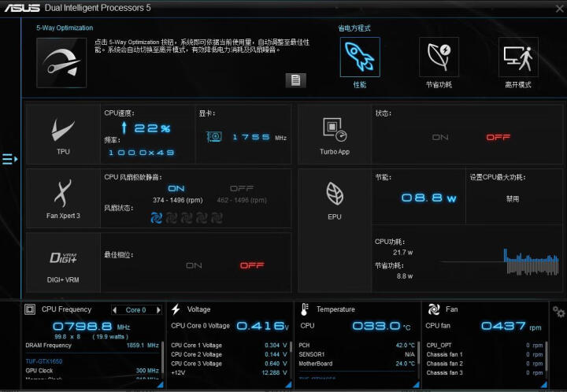Click the Voltage lightning bolt icon
This screenshot has width=567, height=392.
pyautogui.click(x=176, y=309)
